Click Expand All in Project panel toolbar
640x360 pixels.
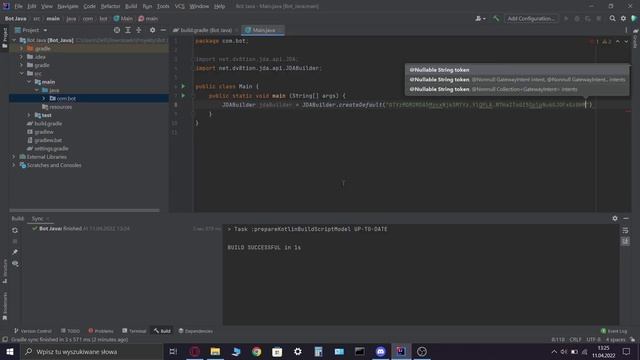coord(128,30)
